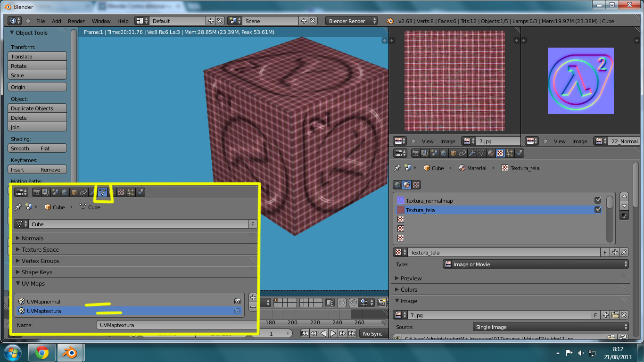This screenshot has width=644, height=362.
Task: Open Physics tab in right properties header
Action: point(519,153)
